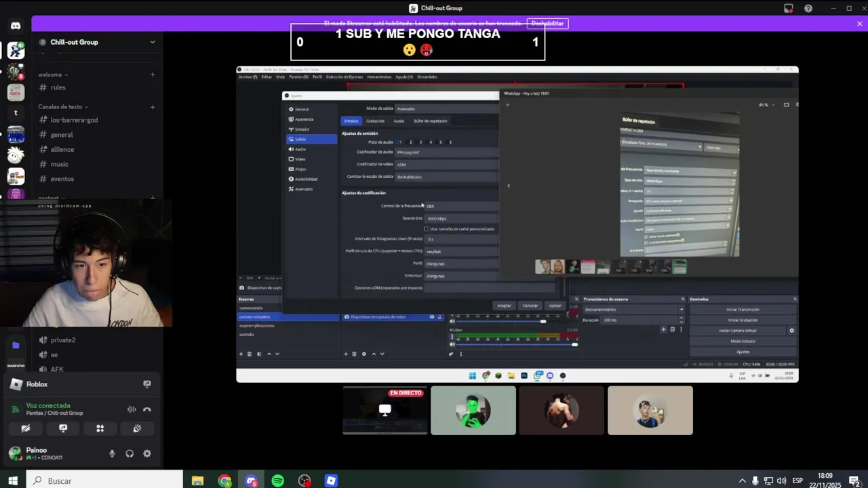Image resolution: width=868 pixels, height=488 pixels.
Task: Deafen audio with headphones icon
Action: coord(130,453)
